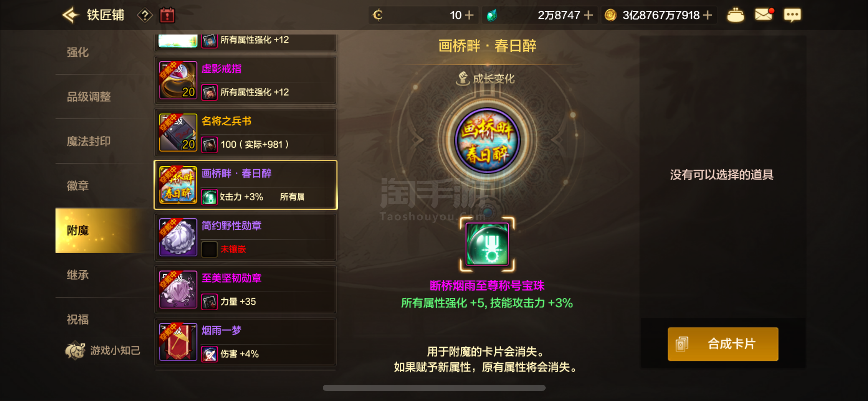Open the question mark help icon
The height and width of the screenshot is (401, 868).
tap(145, 16)
